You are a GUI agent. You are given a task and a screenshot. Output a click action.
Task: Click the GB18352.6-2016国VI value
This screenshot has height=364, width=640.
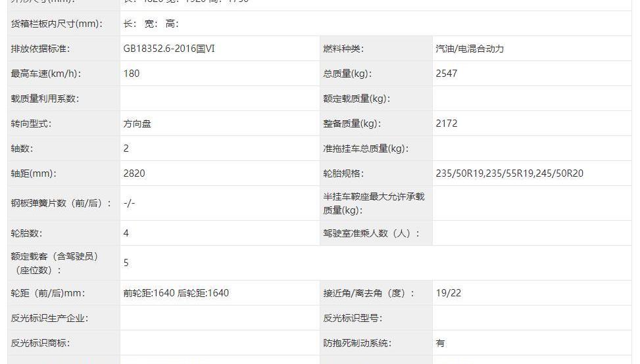(x=169, y=49)
